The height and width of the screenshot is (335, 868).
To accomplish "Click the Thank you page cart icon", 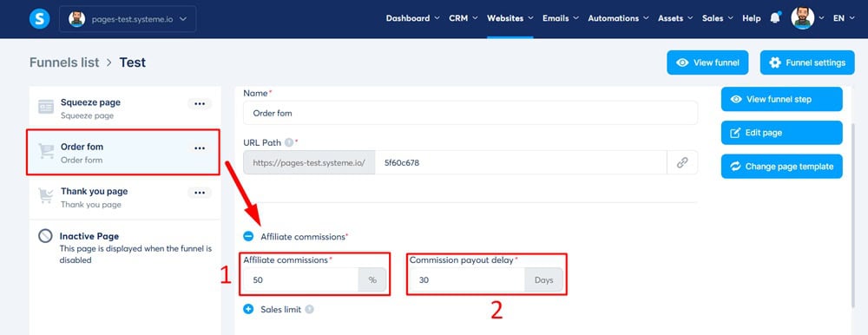I will pos(46,195).
